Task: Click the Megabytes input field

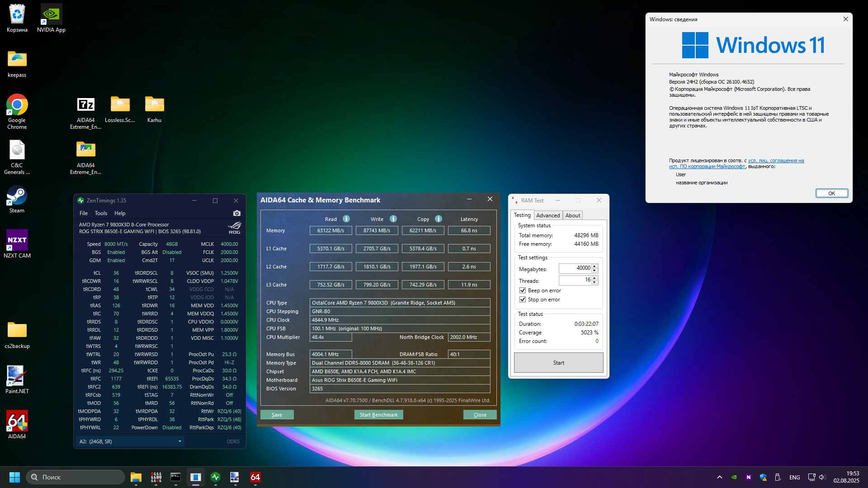Action: click(575, 268)
